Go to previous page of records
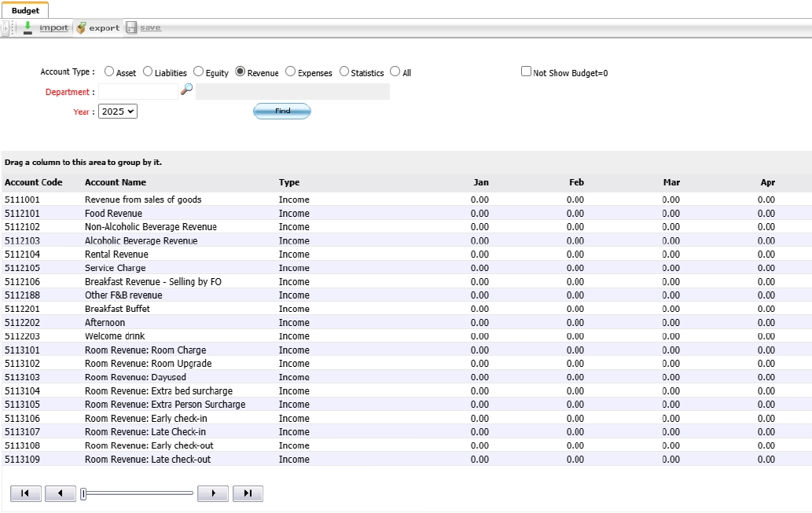Viewport: 812px width, 513px height. click(x=61, y=493)
